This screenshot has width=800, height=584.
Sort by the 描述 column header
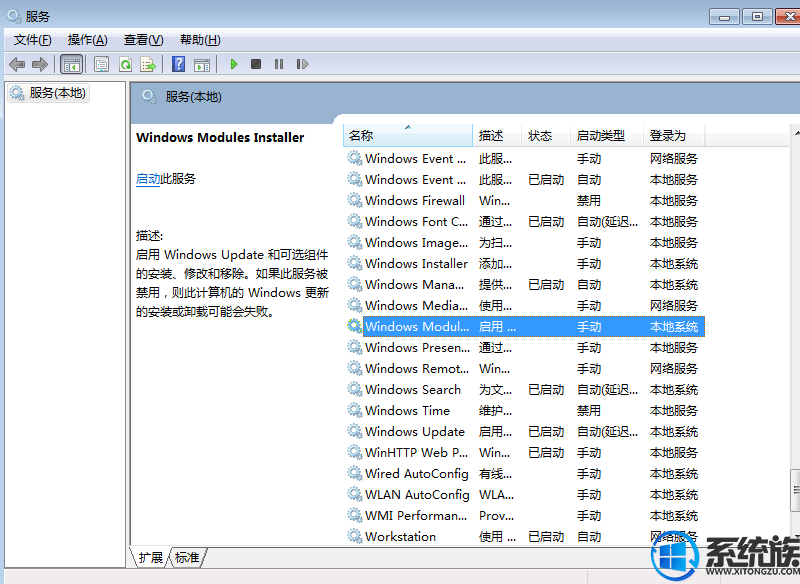(x=497, y=136)
